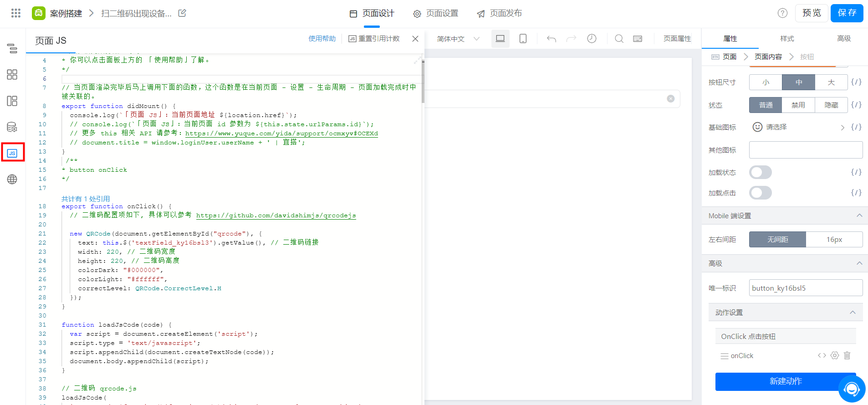The height and width of the screenshot is (405, 868).
Task: Click the 保存 button
Action: 847,13
